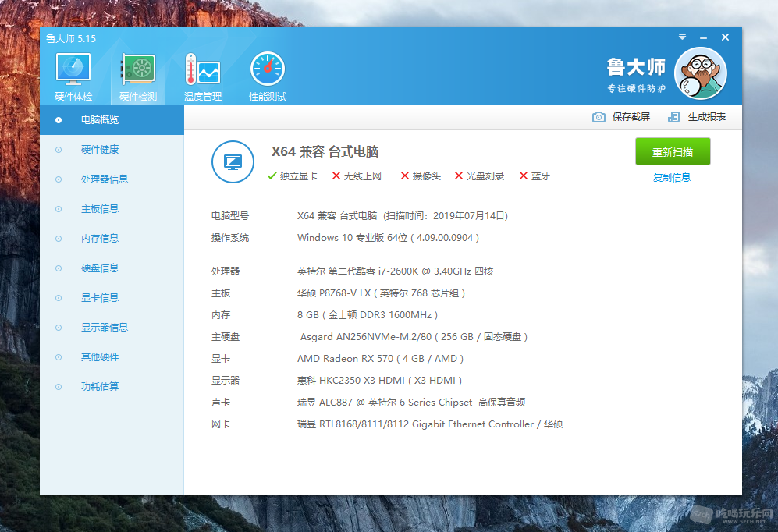
Task: Click the AMD Radeon RX 570 value
Action: (380, 359)
